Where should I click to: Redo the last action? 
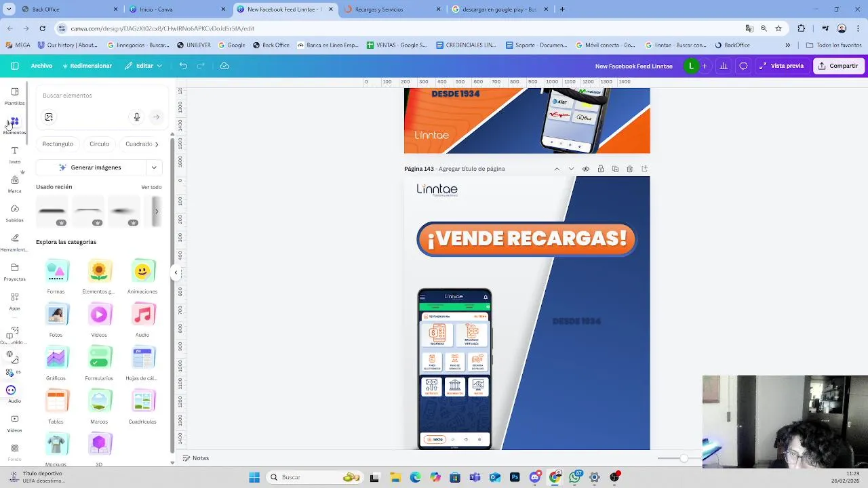click(x=201, y=66)
